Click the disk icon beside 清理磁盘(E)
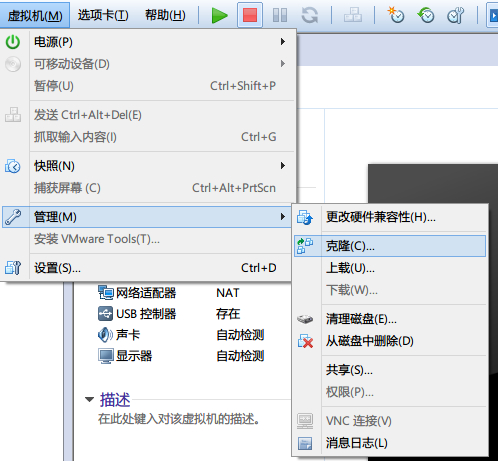This screenshot has height=461, width=498. (305, 319)
